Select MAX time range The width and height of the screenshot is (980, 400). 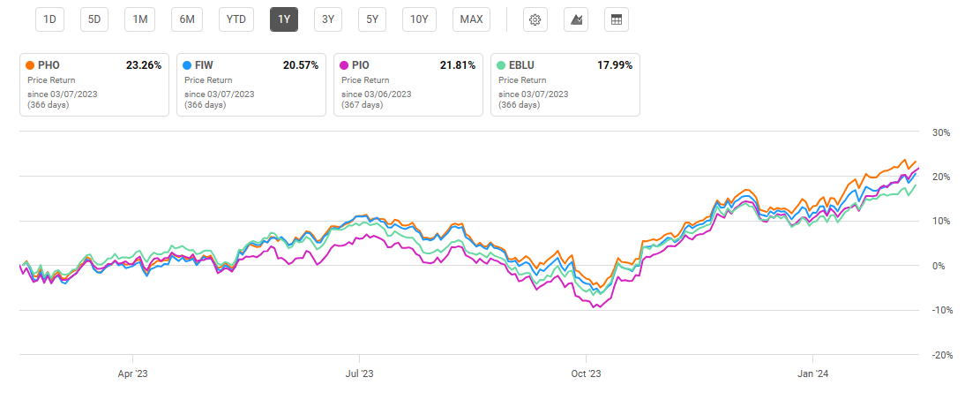(471, 19)
